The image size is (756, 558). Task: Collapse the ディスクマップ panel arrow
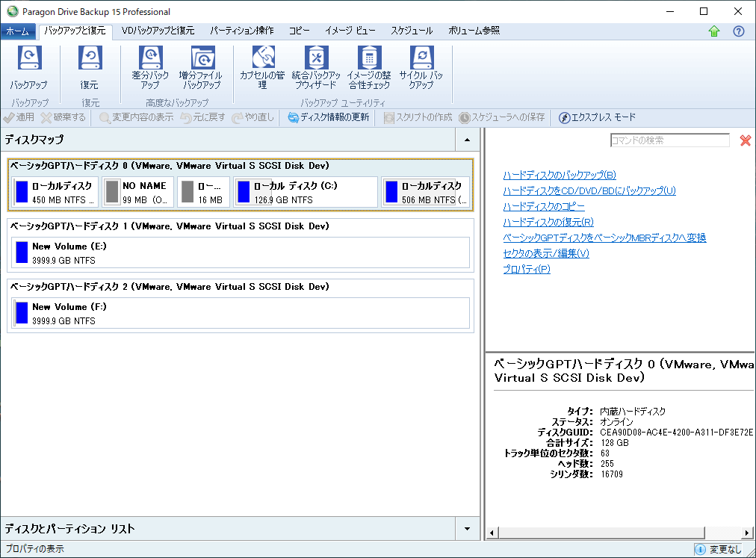click(x=467, y=140)
